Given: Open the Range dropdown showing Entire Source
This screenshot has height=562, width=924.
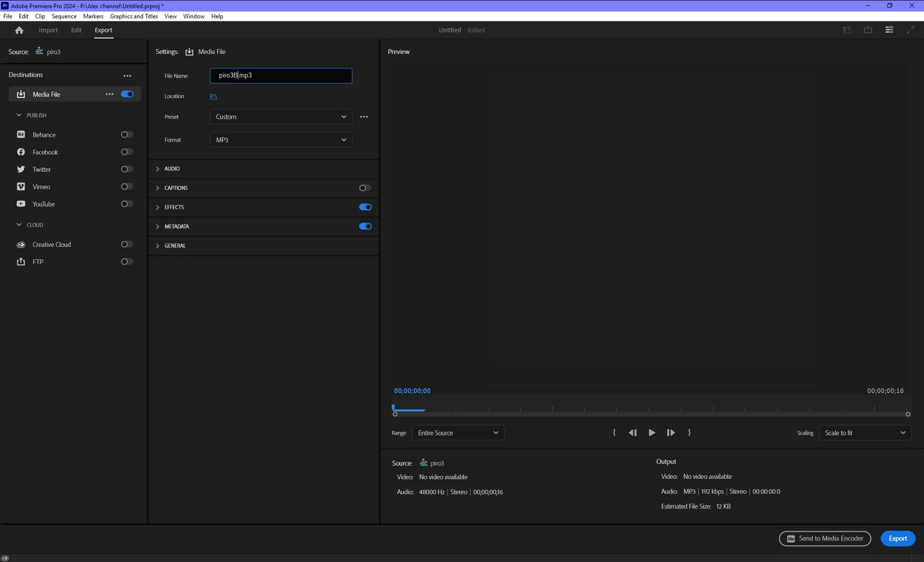Looking at the screenshot, I should [458, 433].
